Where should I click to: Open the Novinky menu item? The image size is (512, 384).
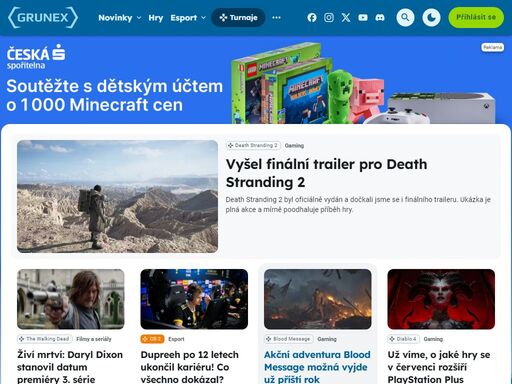point(115,18)
